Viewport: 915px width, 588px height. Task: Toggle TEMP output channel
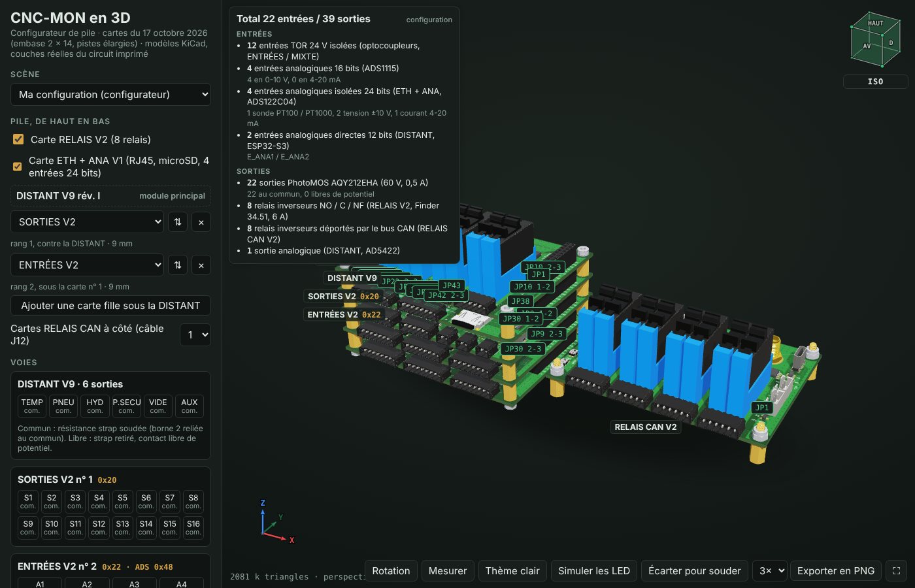[x=32, y=406]
